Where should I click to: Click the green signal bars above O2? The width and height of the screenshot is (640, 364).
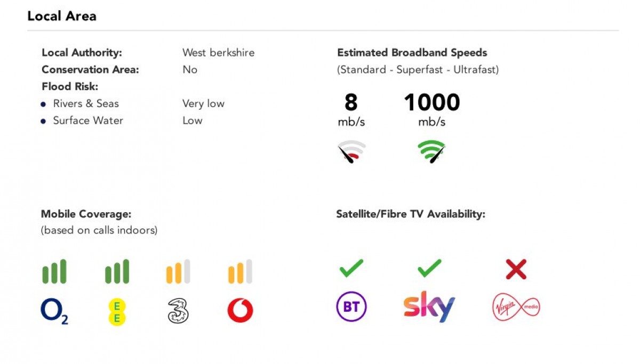54,271
